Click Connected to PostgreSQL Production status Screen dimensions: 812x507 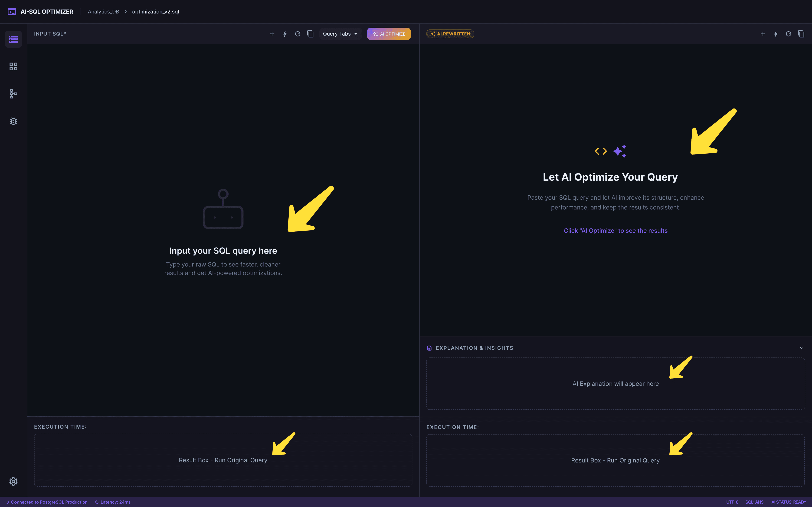tap(47, 502)
